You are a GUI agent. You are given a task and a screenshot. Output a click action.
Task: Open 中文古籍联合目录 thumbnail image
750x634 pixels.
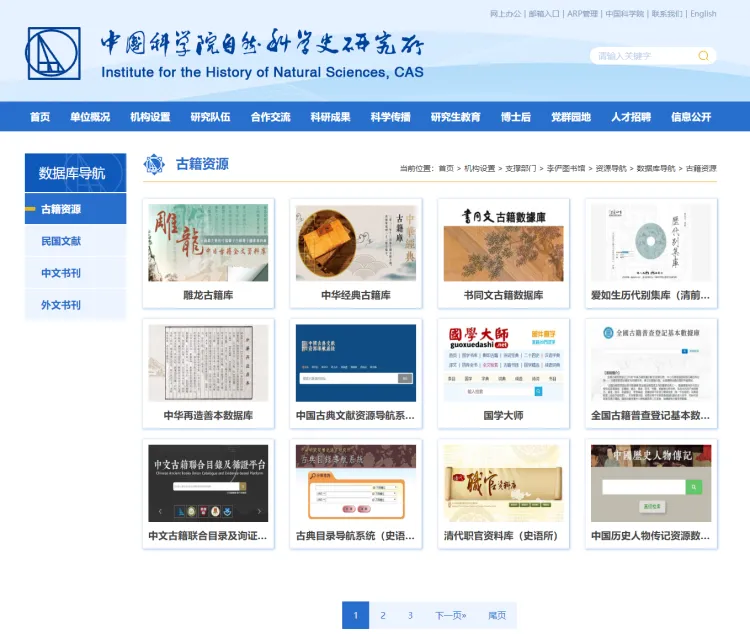click(208, 483)
